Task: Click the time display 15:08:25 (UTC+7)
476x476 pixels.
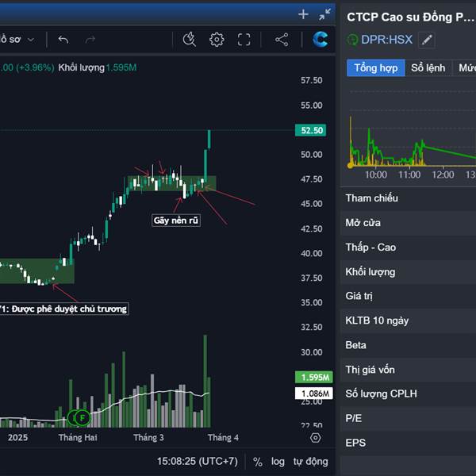Action: pos(198,462)
